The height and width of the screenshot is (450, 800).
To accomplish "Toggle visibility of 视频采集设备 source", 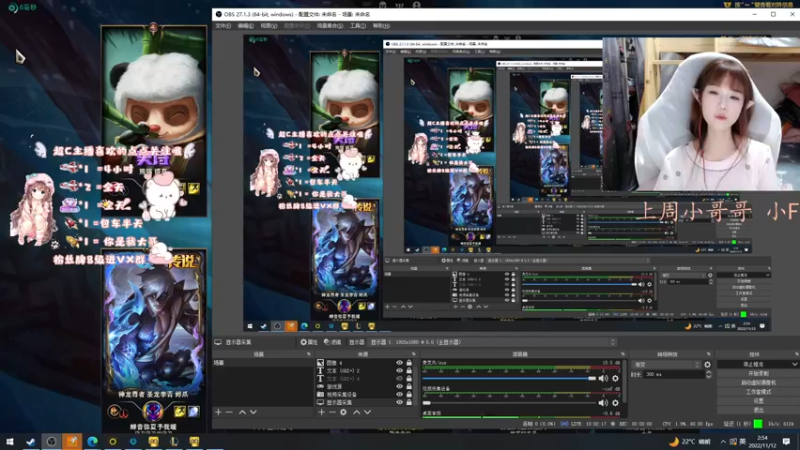I will pyautogui.click(x=399, y=394).
